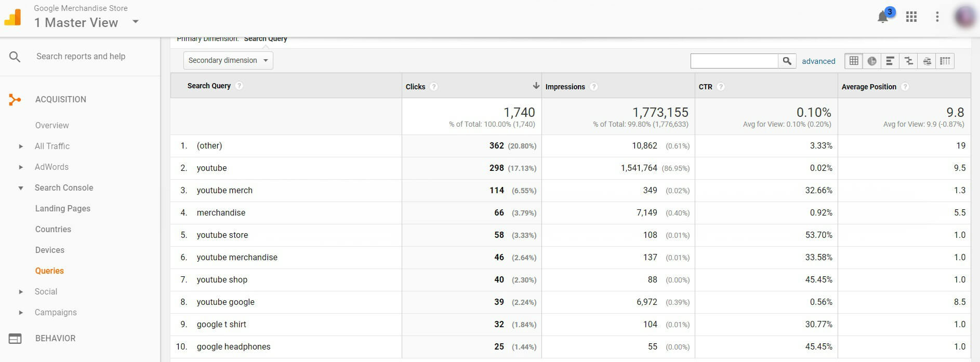Image resolution: width=980 pixels, height=362 pixels.
Task: Switch to Pivot table view icon
Action: point(945,61)
